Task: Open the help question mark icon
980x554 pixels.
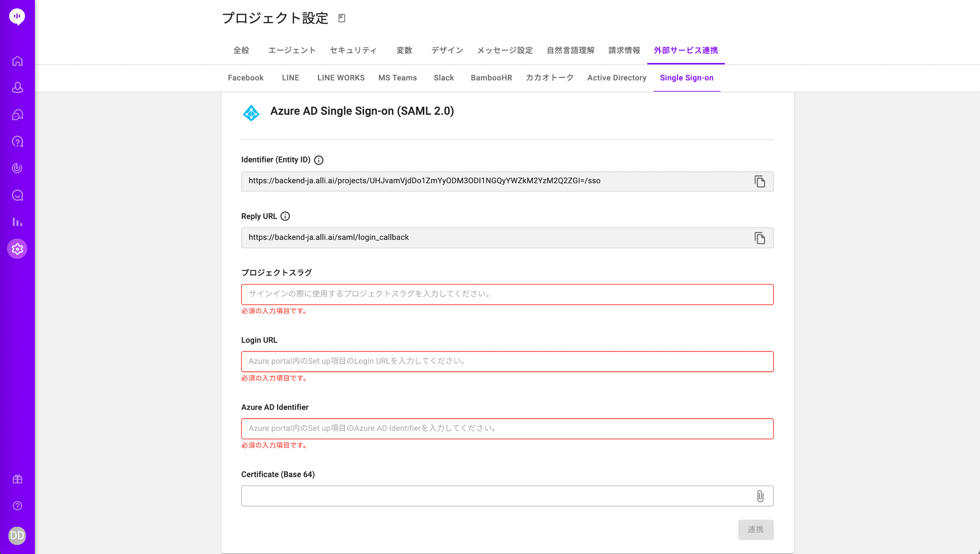Action: coord(17,506)
